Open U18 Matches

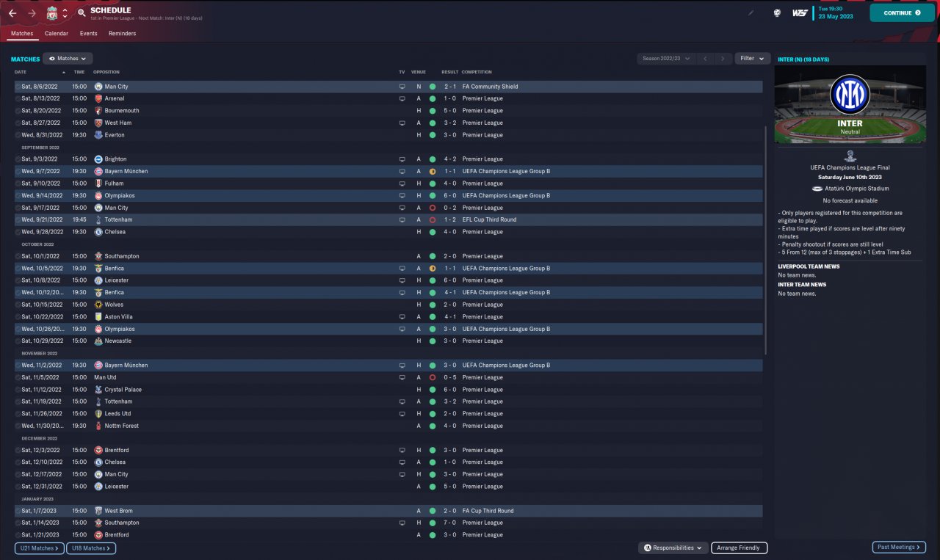91,548
